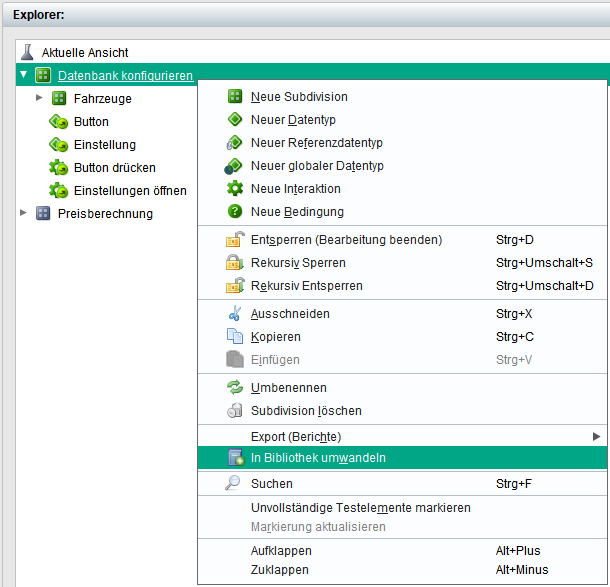Choose Umbenennen from the menu
The image size is (610, 587).
[402, 387]
